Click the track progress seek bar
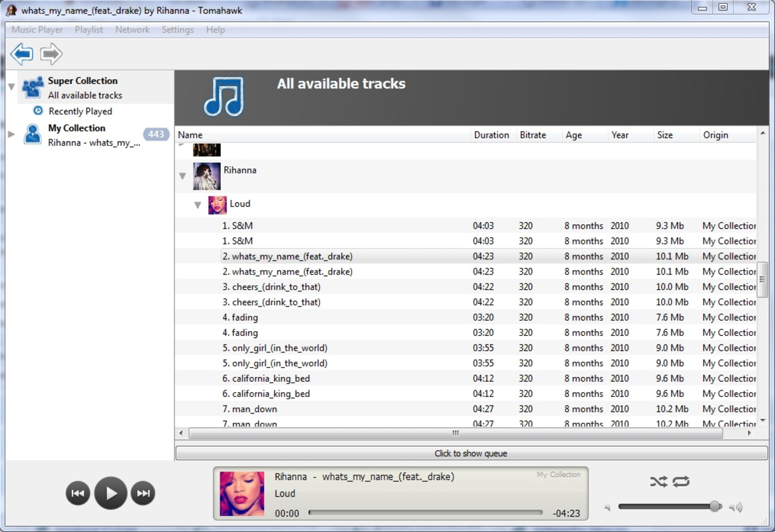This screenshot has height=532, width=775. (x=425, y=513)
